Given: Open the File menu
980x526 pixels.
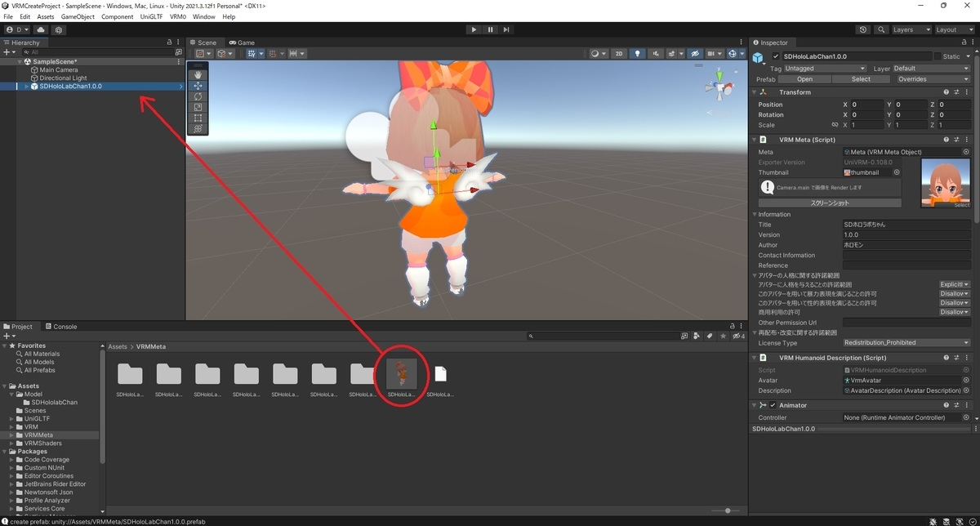Looking at the screenshot, I should coord(8,16).
